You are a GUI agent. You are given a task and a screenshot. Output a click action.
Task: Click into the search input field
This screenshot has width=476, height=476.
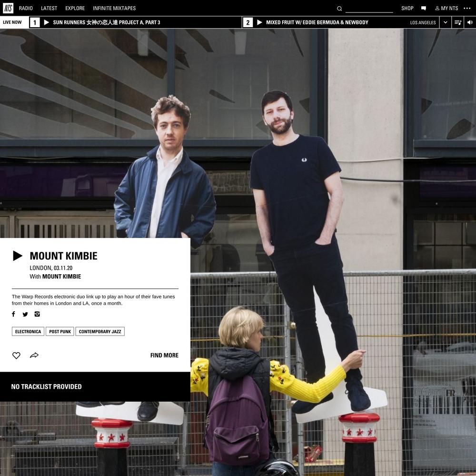369,9
